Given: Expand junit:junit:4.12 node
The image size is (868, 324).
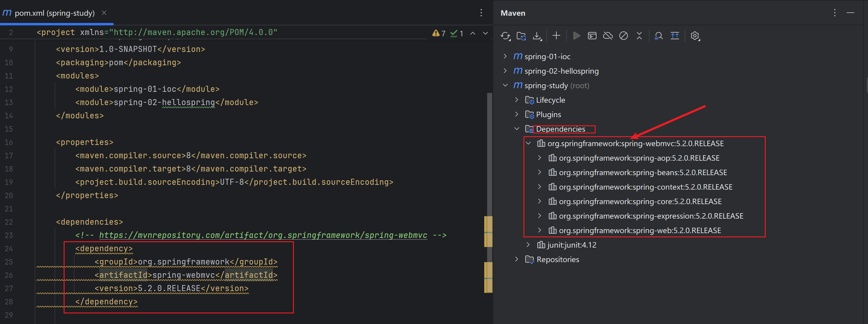Looking at the screenshot, I should (528, 245).
